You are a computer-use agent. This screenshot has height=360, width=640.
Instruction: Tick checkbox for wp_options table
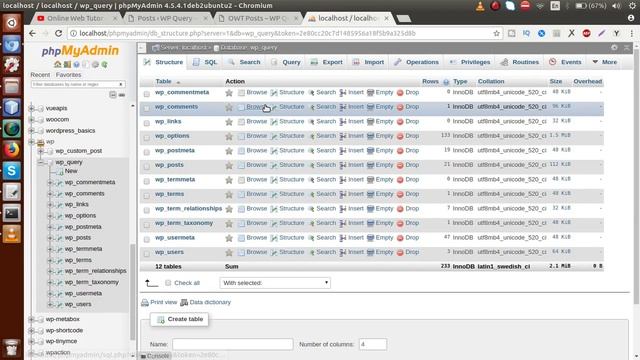coord(147,138)
